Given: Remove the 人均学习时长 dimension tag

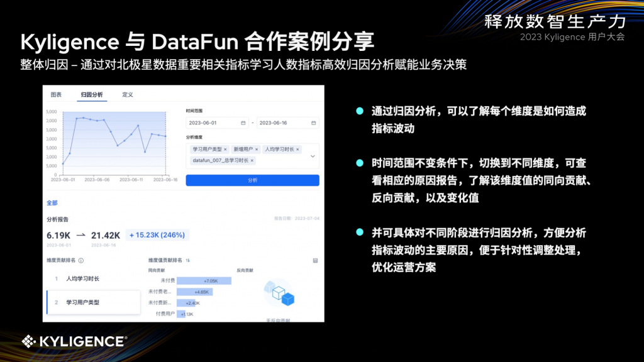Looking at the screenshot, I should (x=297, y=150).
